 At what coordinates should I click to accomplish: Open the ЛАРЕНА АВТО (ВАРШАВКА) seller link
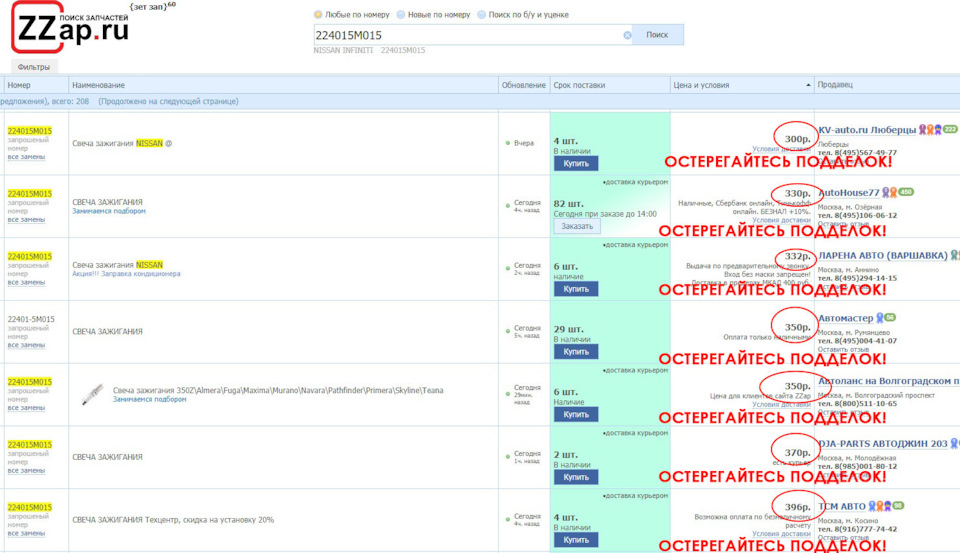(883, 255)
